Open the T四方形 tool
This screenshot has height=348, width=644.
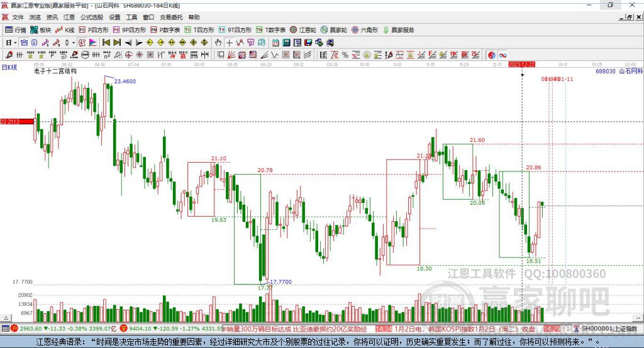pyautogui.click(x=199, y=30)
